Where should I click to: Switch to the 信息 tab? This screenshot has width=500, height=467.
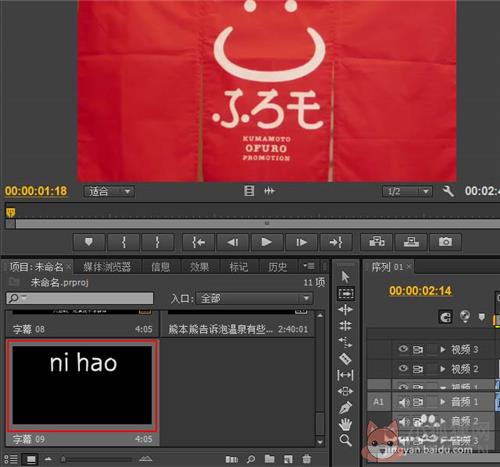pos(161,267)
